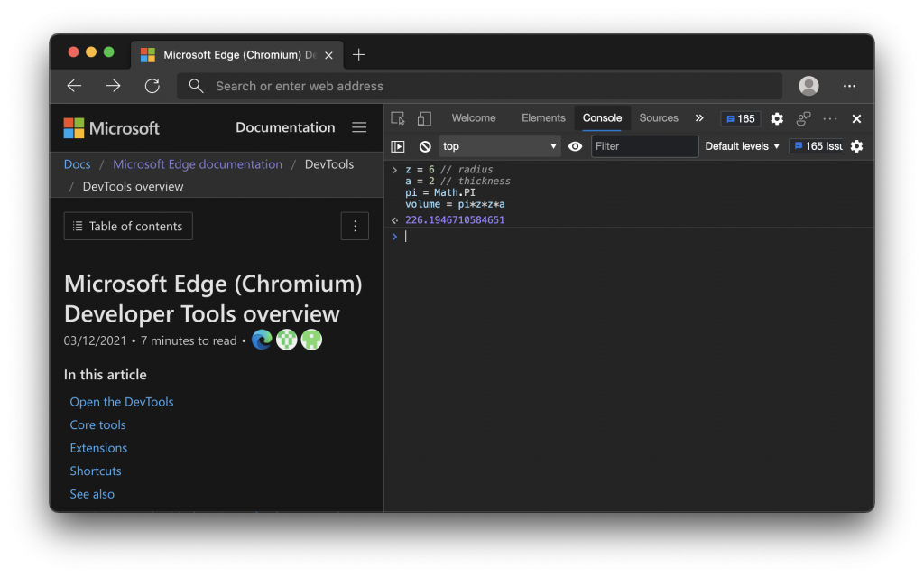Go forward with the browser forward arrow
The width and height of the screenshot is (924, 578).
113,86
